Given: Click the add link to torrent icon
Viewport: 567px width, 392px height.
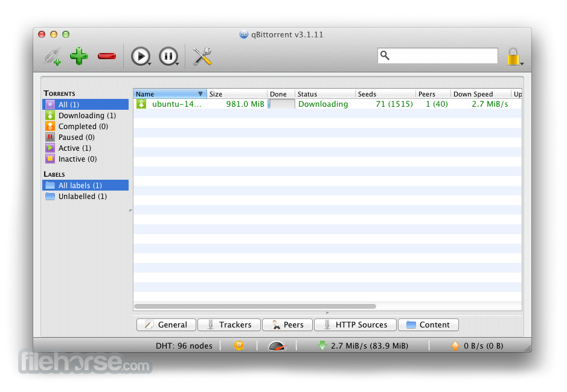Looking at the screenshot, I should click(x=53, y=56).
